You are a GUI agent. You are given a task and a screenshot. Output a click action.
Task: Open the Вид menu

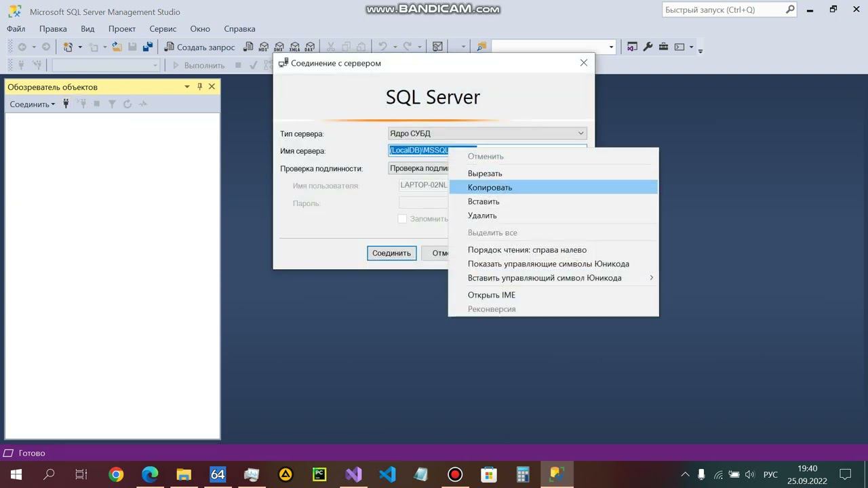click(x=87, y=28)
